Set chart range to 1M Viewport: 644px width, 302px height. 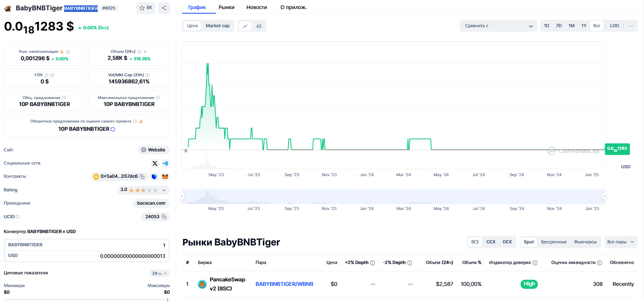pos(571,26)
